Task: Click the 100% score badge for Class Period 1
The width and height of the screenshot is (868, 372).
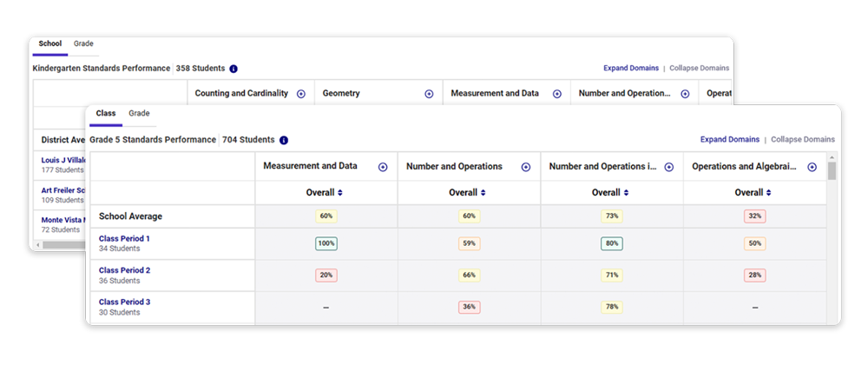Action: pos(326,243)
